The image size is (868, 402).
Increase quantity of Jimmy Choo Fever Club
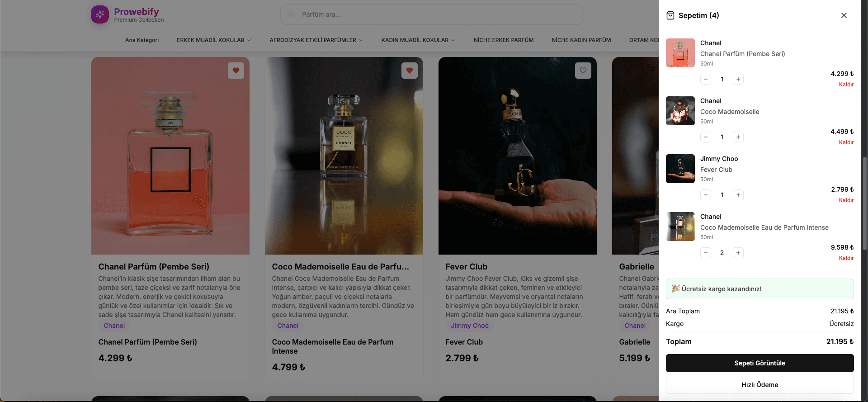click(738, 195)
